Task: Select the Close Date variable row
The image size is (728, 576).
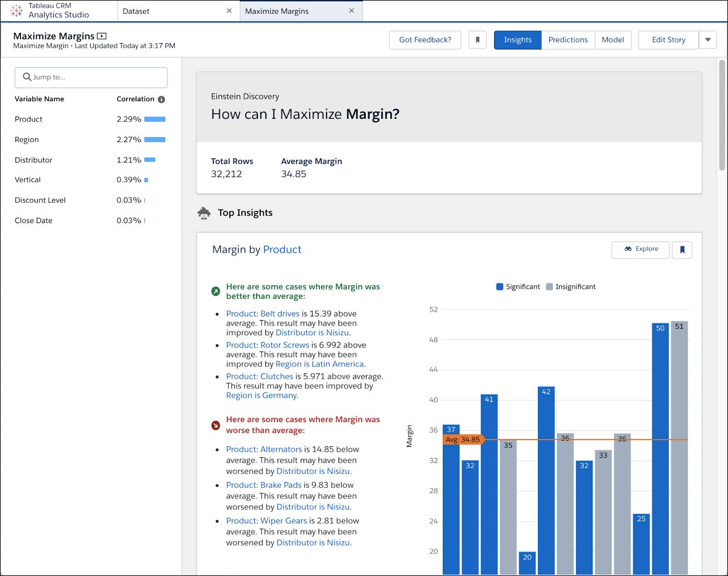Action: click(x=90, y=220)
